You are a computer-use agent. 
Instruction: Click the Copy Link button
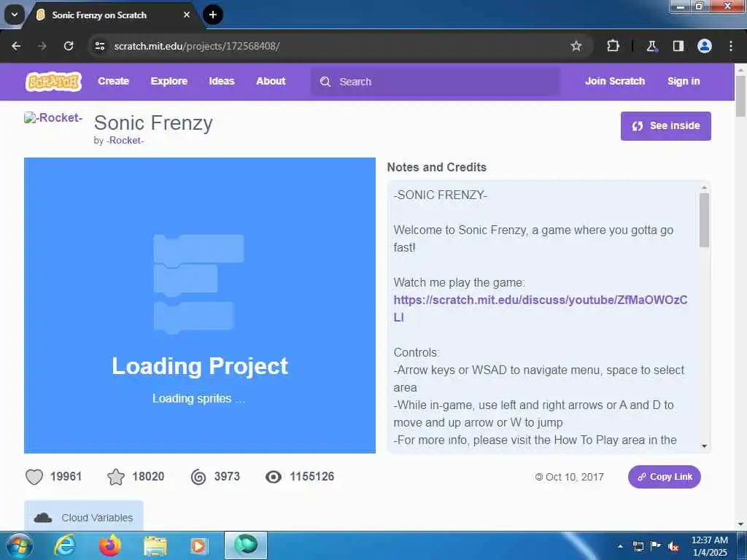(664, 477)
